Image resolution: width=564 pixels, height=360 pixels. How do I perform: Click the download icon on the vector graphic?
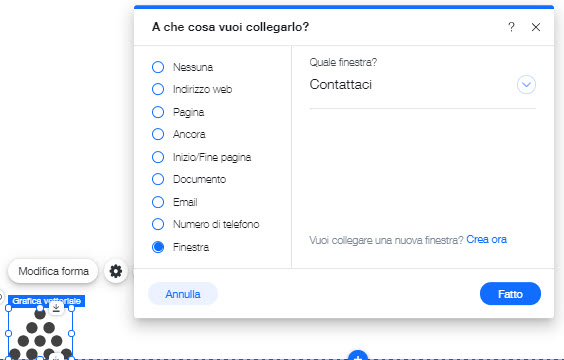pyautogui.click(x=56, y=308)
